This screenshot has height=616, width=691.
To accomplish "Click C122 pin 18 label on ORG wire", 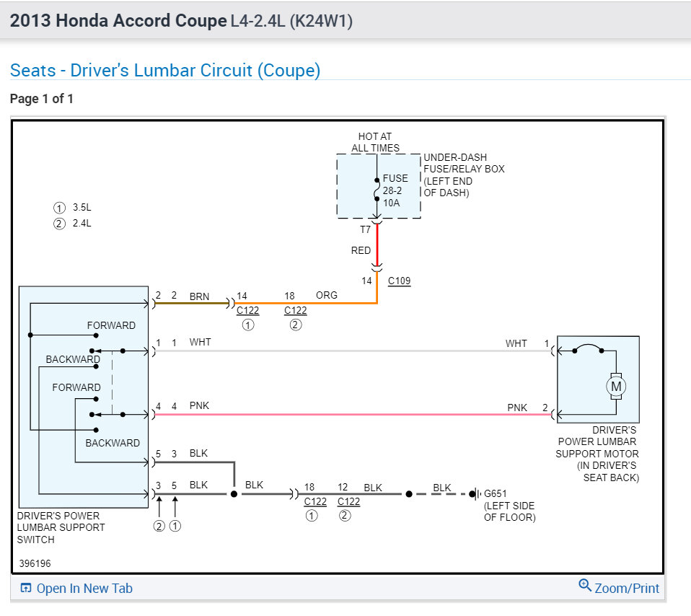I will pyautogui.click(x=295, y=304).
